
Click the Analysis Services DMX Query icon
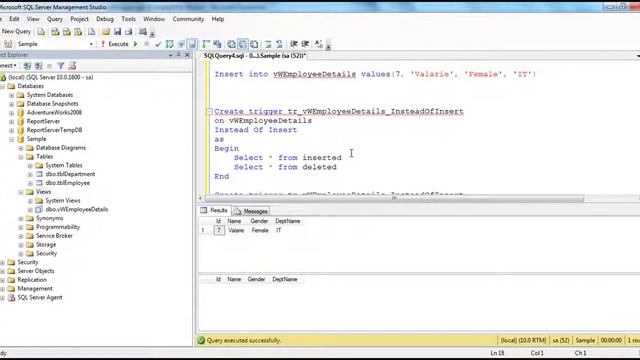67,32
